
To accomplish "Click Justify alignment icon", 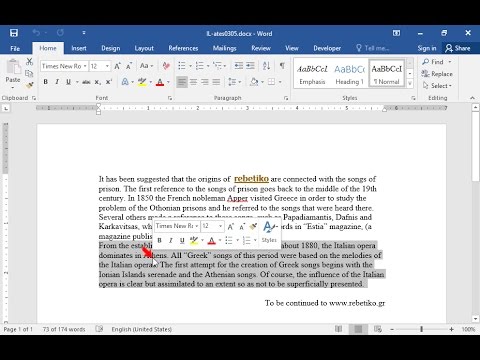I will [x=216, y=82].
